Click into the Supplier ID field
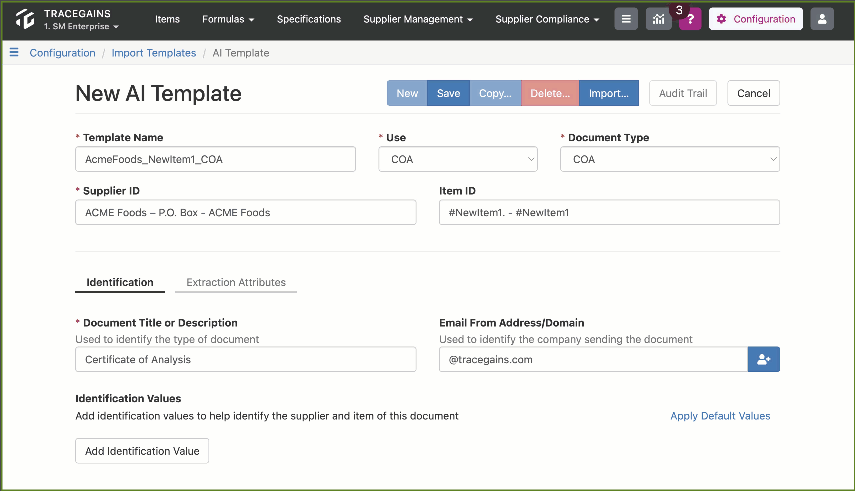The width and height of the screenshot is (855, 491). point(246,212)
